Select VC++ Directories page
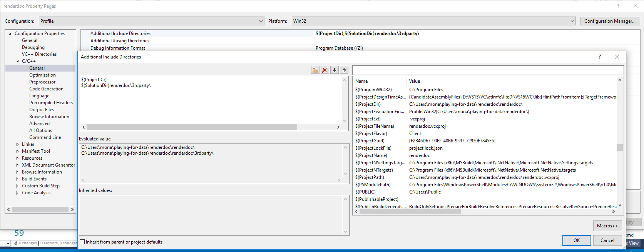 39,54
